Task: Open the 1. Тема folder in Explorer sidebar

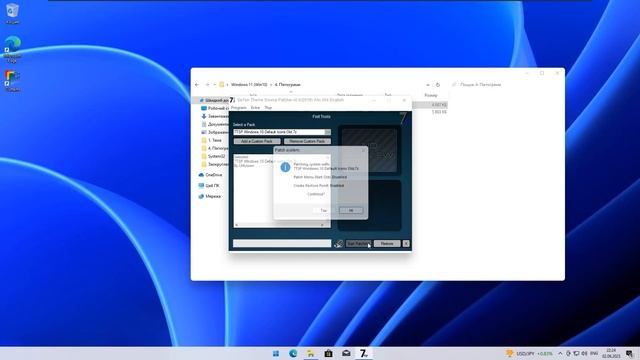Action: (212, 140)
